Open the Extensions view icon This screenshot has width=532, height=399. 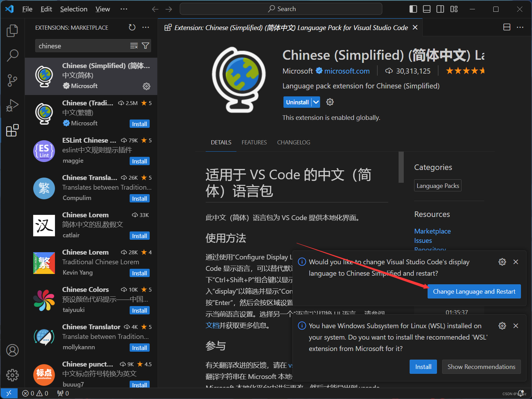pos(12,130)
